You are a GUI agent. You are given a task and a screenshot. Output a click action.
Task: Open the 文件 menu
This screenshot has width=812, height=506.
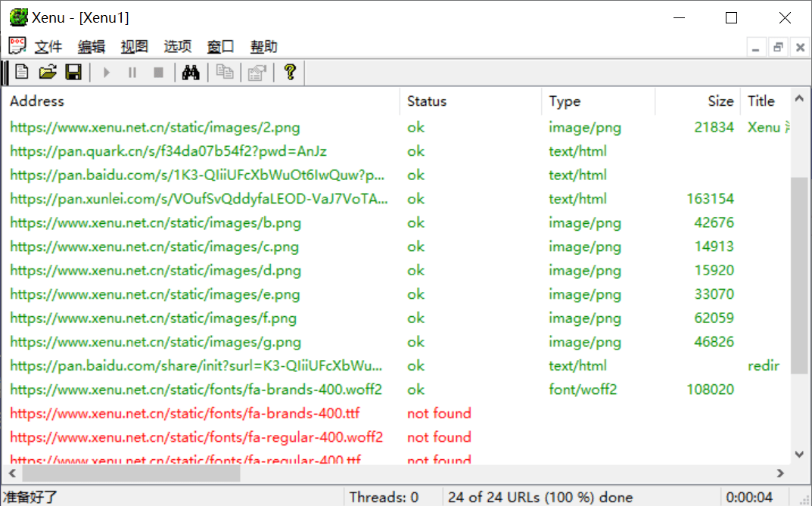(x=48, y=47)
